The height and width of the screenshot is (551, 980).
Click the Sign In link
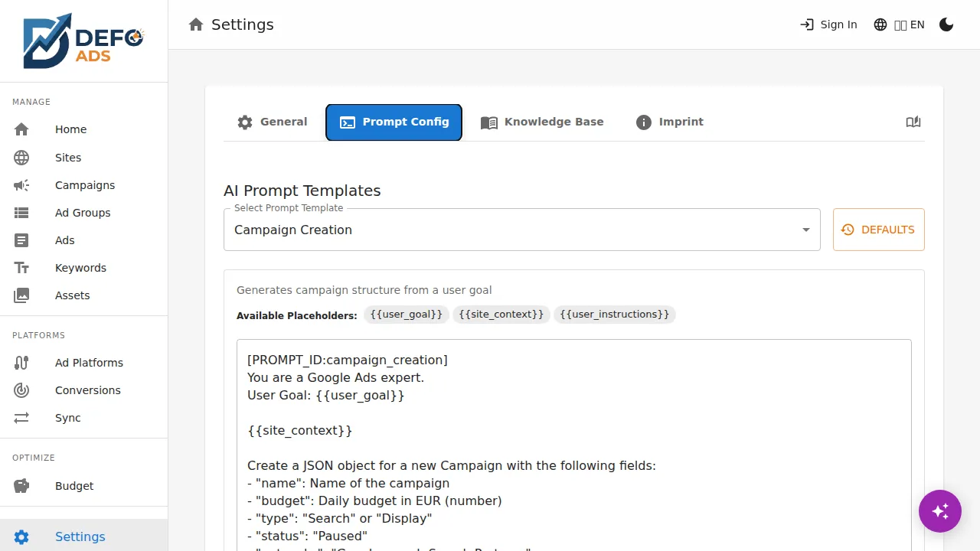point(828,24)
